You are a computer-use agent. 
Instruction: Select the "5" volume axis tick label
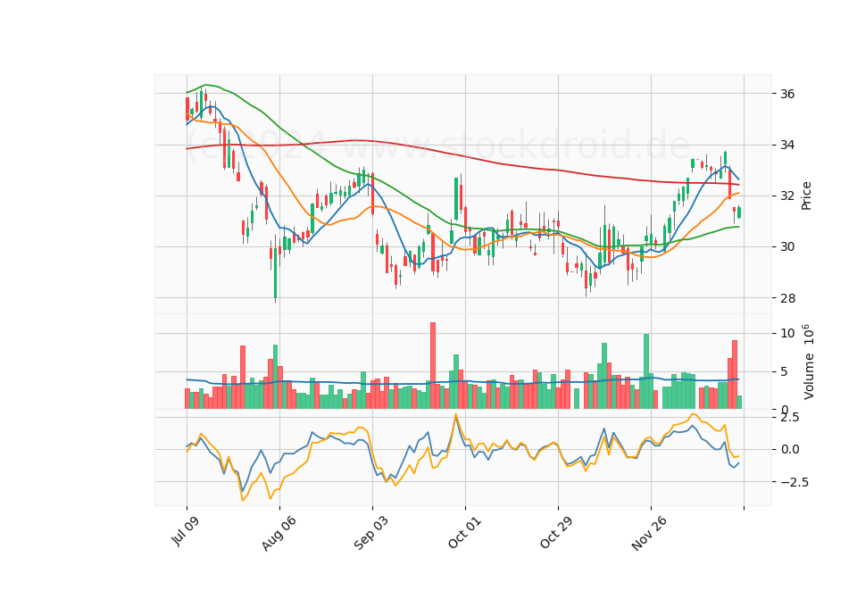click(785, 371)
